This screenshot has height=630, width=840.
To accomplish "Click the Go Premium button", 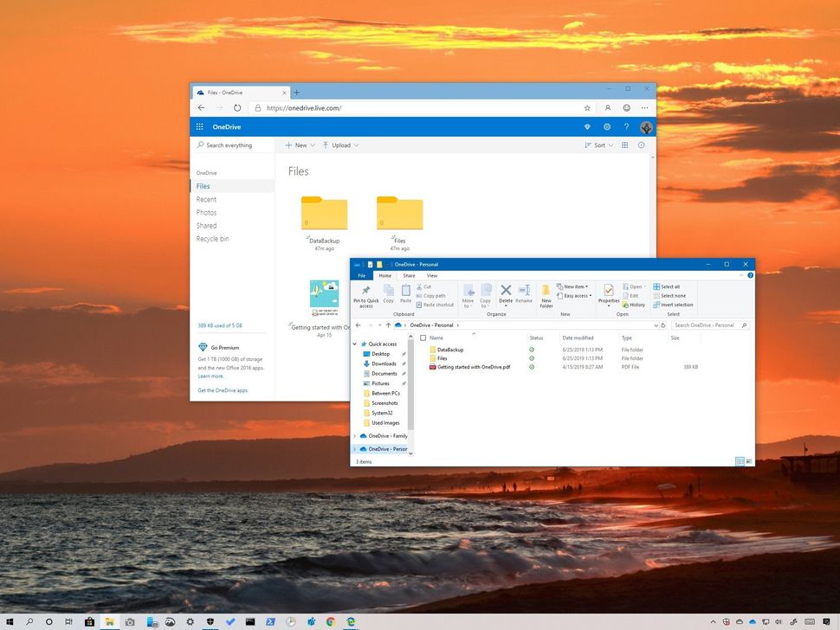I will (x=223, y=347).
